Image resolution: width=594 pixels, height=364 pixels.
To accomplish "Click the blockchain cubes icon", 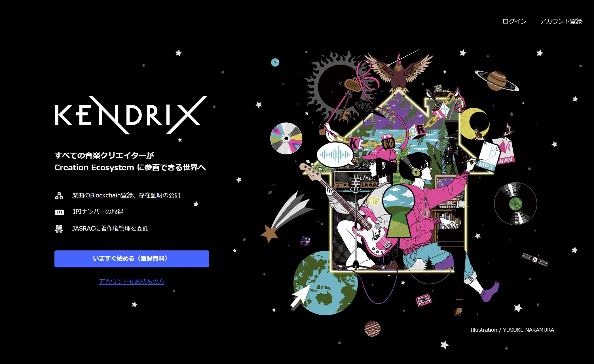I will (59, 196).
